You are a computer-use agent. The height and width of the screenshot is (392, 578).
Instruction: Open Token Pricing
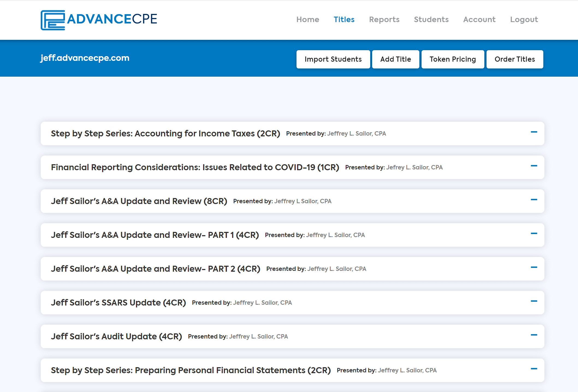point(452,59)
